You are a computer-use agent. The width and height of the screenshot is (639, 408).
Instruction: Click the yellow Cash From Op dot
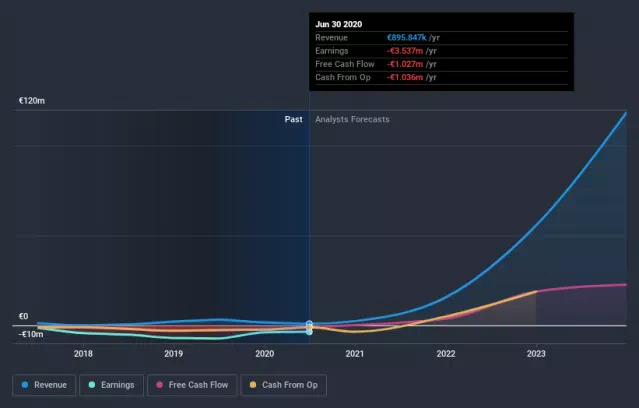[x=252, y=384]
